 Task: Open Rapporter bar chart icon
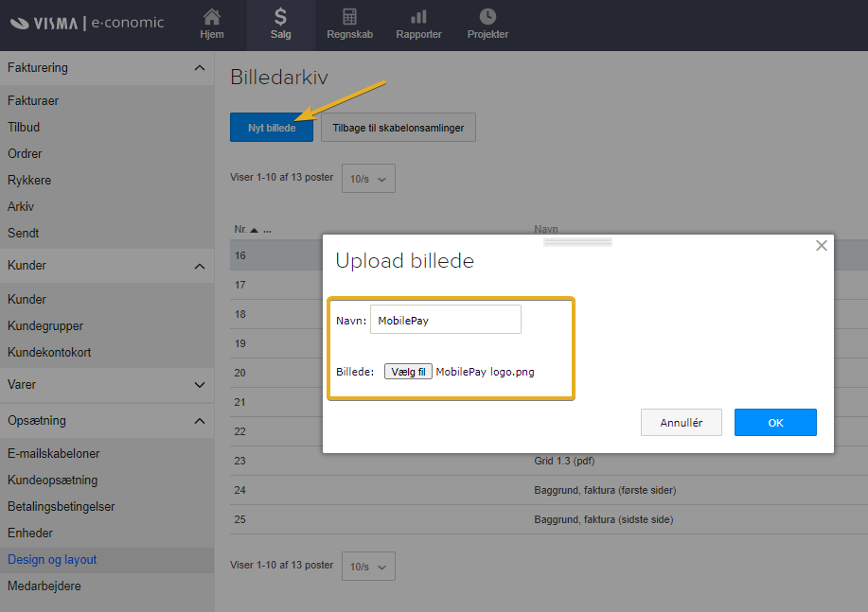[x=418, y=17]
